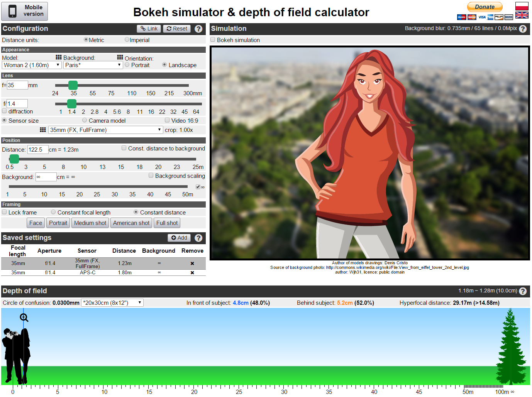This screenshot has width=532, height=397.
Task: Select the Imperial distance units option
Action: [x=127, y=40]
